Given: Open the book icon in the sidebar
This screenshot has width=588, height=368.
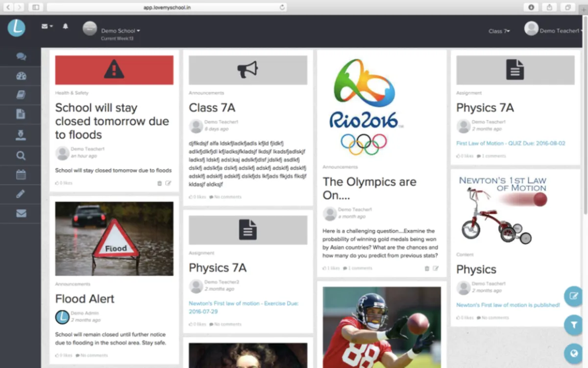Looking at the screenshot, I should pos(21,95).
